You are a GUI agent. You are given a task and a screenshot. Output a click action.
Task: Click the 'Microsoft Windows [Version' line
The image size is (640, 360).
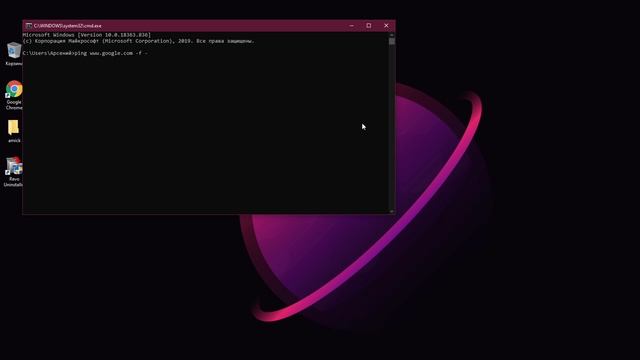pyautogui.click(x=87, y=35)
